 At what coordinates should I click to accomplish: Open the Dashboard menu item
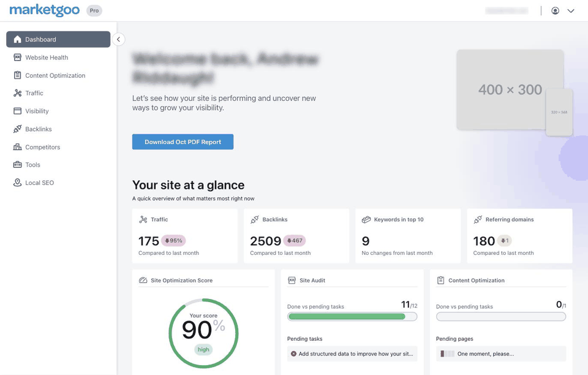tap(58, 39)
